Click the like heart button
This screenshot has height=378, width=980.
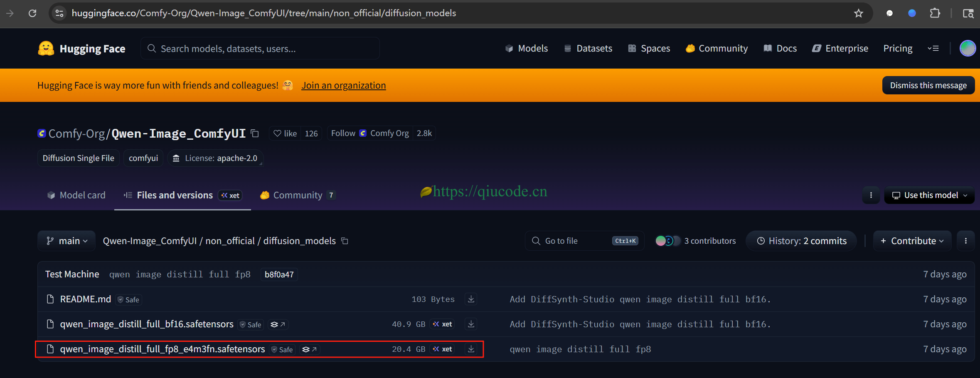click(x=285, y=133)
